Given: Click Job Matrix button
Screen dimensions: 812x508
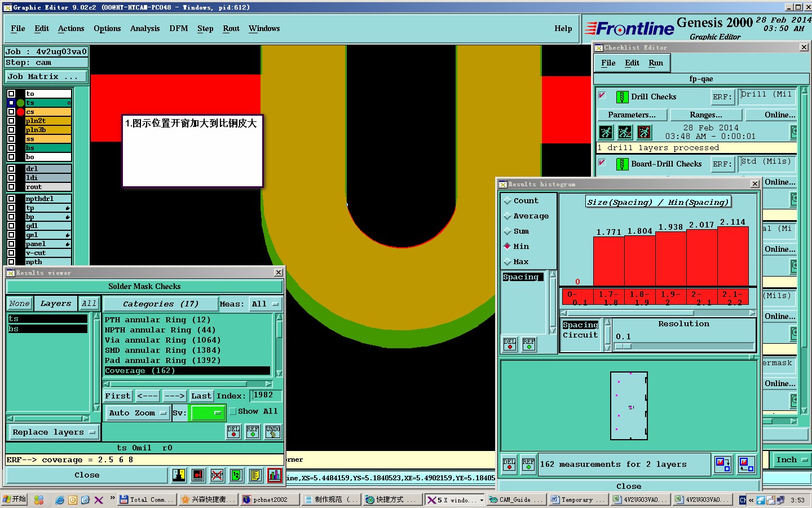Looking at the screenshot, I should click(x=47, y=77).
